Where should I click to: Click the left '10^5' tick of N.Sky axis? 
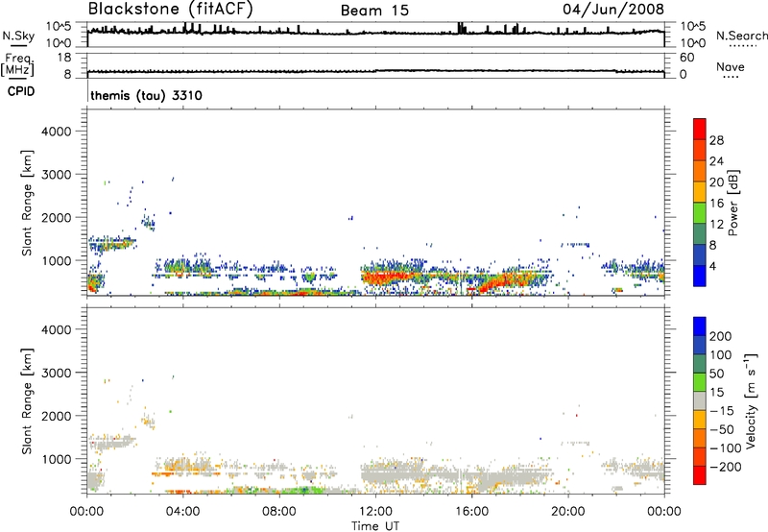pos(59,27)
